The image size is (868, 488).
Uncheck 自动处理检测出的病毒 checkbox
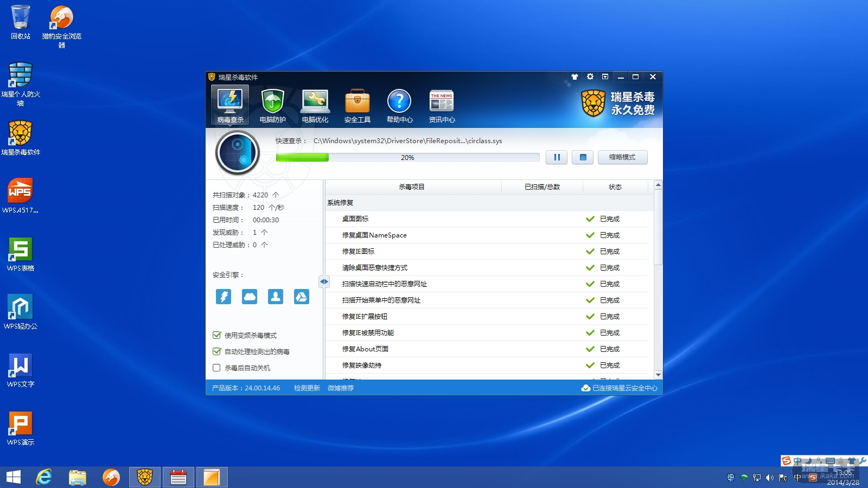pyautogui.click(x=217, y=351)
